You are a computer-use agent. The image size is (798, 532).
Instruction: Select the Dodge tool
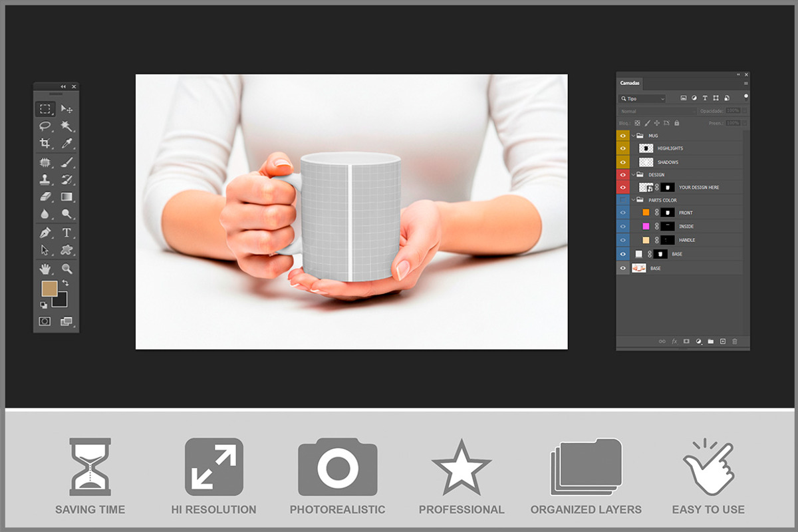point(66,214)
